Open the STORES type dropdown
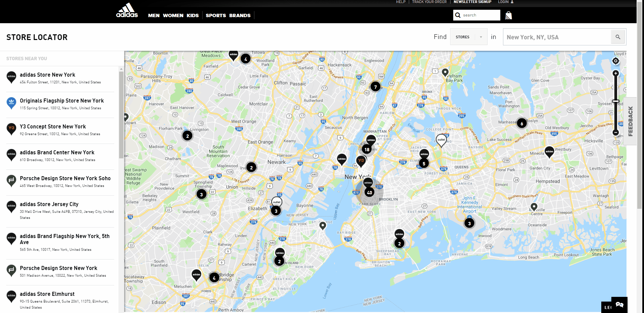The image size is (644, 313). [x=469, y=37]
